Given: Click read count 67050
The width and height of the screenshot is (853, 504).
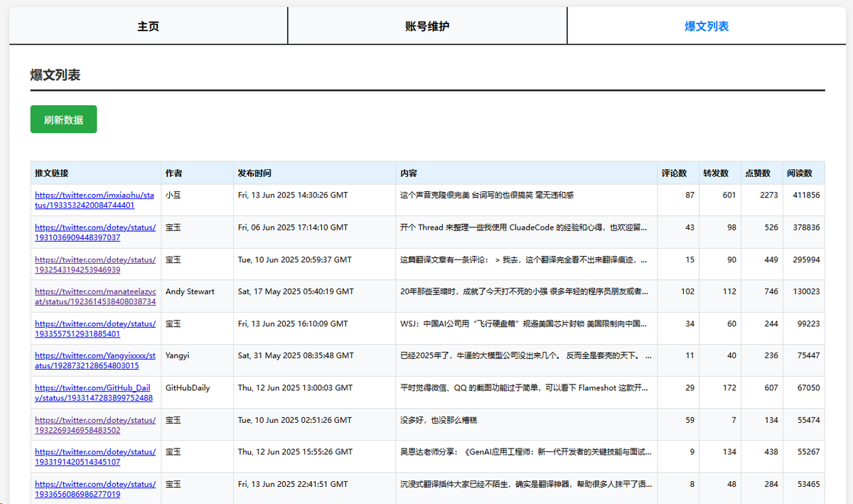Looking at the screenshot, I should (x=808, y=388).
